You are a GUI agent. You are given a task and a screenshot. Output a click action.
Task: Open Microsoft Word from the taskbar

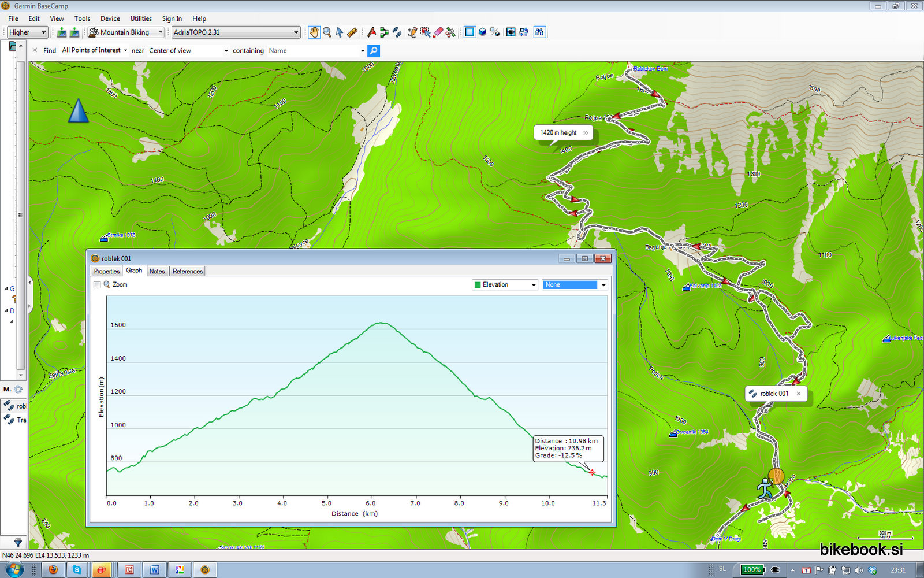click(155, 570)
